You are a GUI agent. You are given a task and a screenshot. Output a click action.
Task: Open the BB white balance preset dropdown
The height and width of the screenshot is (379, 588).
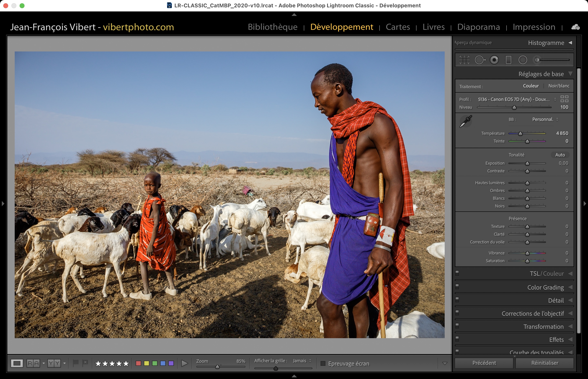coord(545,119)
